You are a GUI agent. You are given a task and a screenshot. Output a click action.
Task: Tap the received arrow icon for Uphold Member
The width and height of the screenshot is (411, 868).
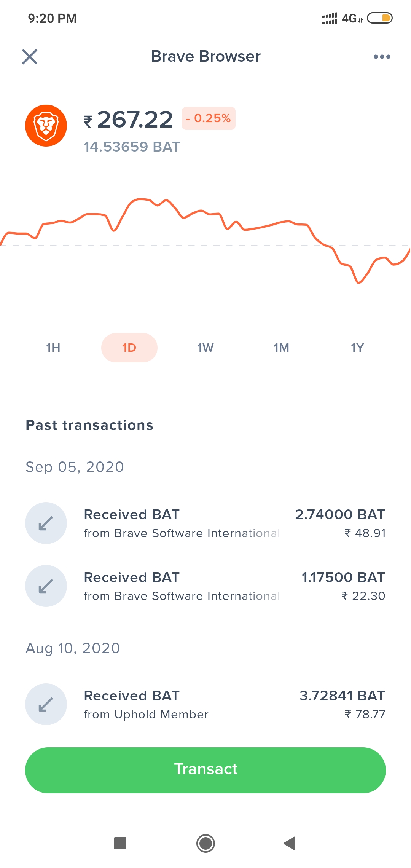point(46,704)
